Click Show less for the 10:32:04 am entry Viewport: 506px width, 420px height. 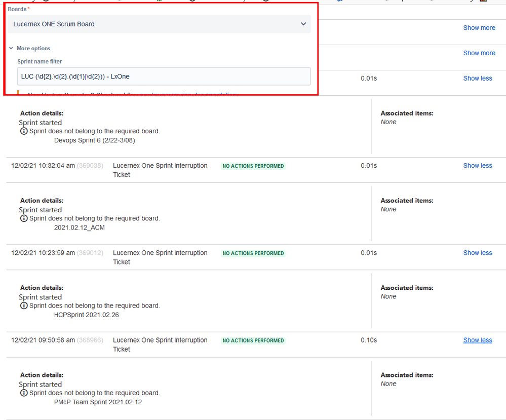click(478, 166)
